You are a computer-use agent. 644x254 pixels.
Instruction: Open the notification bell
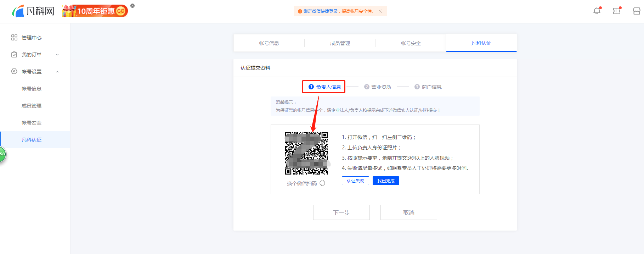(x=597, y=11)
